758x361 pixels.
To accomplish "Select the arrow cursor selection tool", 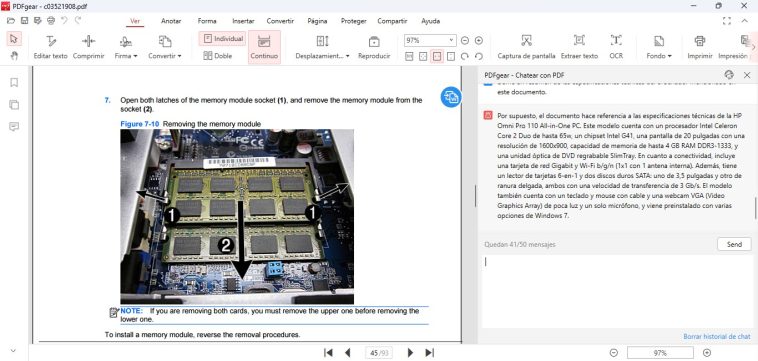I will pyautogui.click(x=14, y=39).
